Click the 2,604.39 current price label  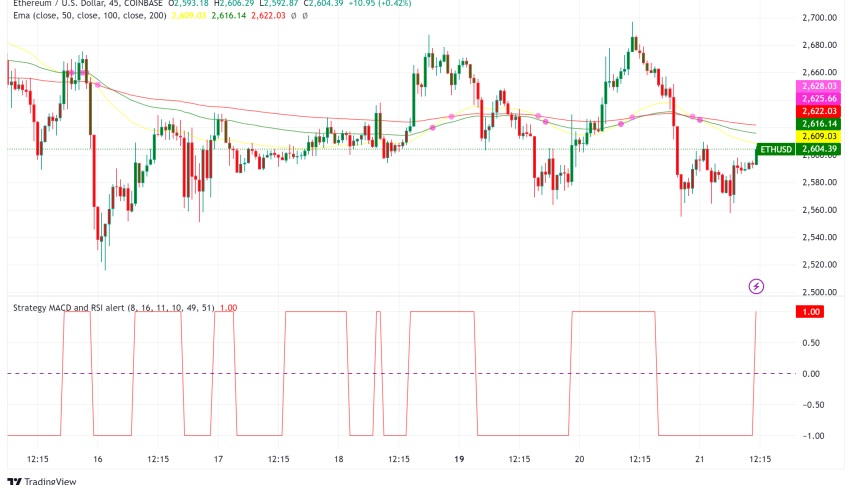click(x=819, y=149)
